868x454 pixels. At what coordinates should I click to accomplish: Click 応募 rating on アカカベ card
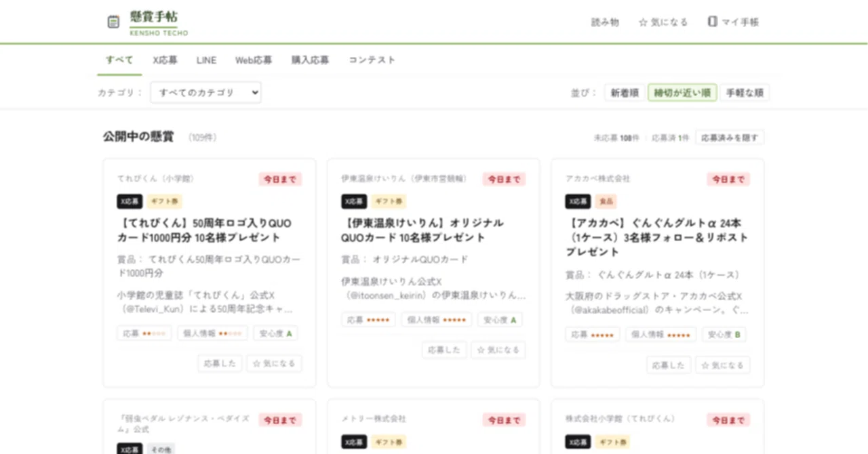(x=593, y=335)
